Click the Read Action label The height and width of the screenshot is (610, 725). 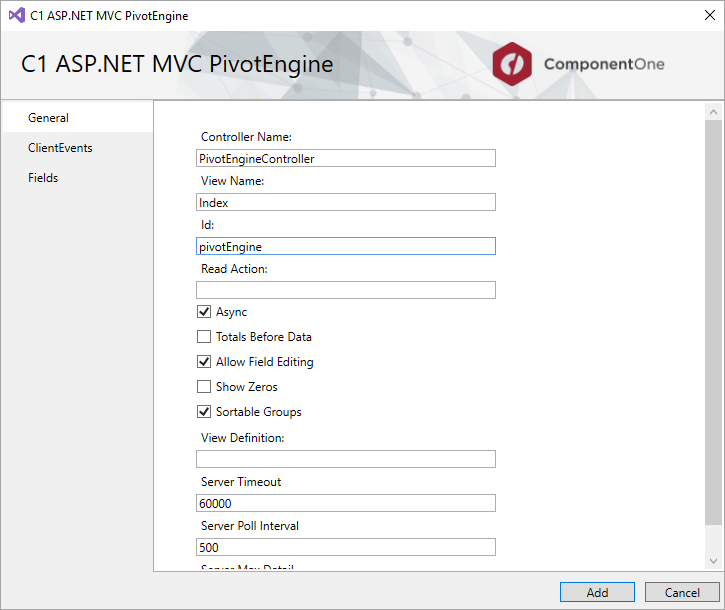coord(234,269)
